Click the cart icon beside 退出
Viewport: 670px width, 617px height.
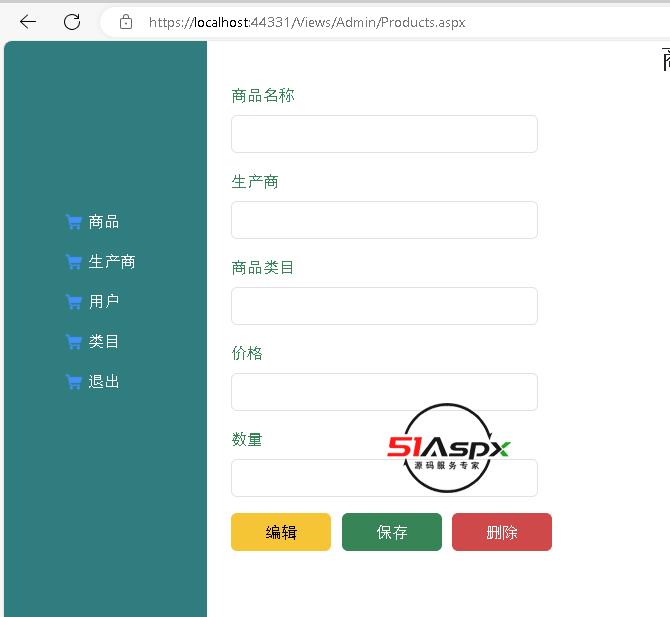click(74, 382)
